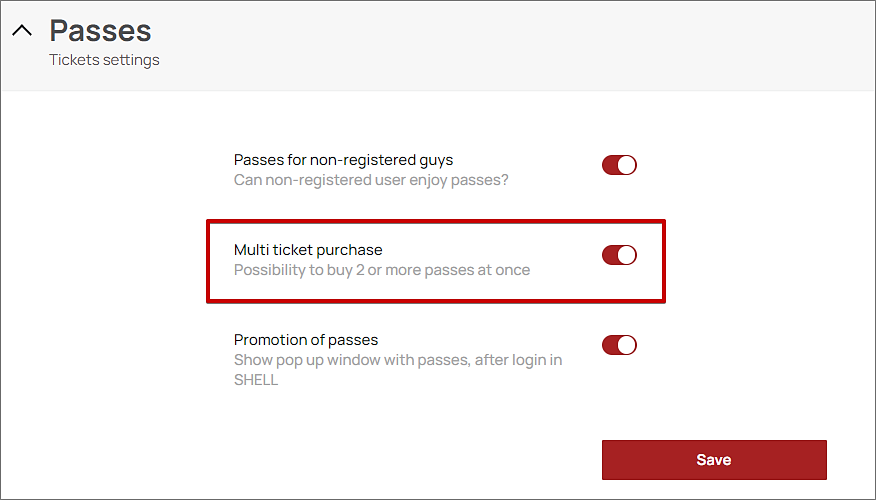
Task: Click white knob of Multi ticket toggle
Action: [626, 255]
